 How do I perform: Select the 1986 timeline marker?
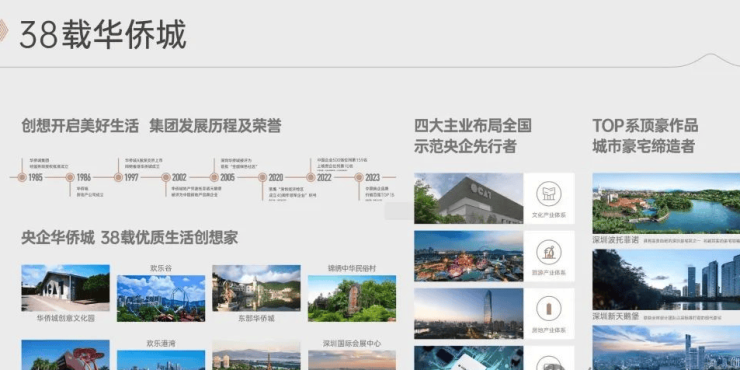[x=70, y=177]
